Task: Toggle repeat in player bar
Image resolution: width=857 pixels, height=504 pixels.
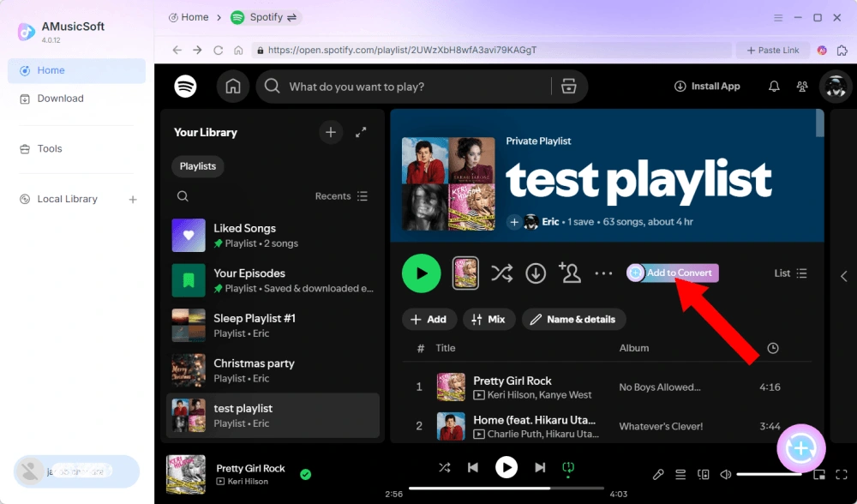Action: pyautogui.click(x=568, y=468)
